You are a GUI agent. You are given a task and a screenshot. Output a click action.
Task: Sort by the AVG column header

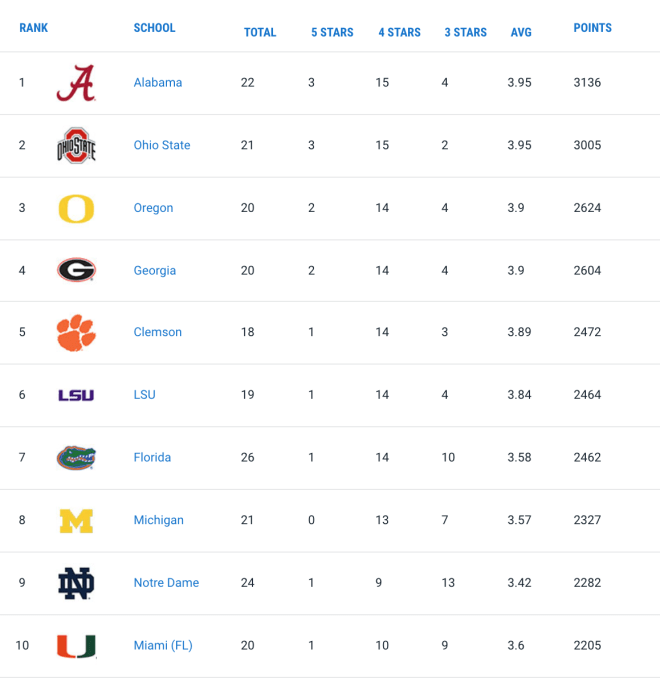coord(521,32)
